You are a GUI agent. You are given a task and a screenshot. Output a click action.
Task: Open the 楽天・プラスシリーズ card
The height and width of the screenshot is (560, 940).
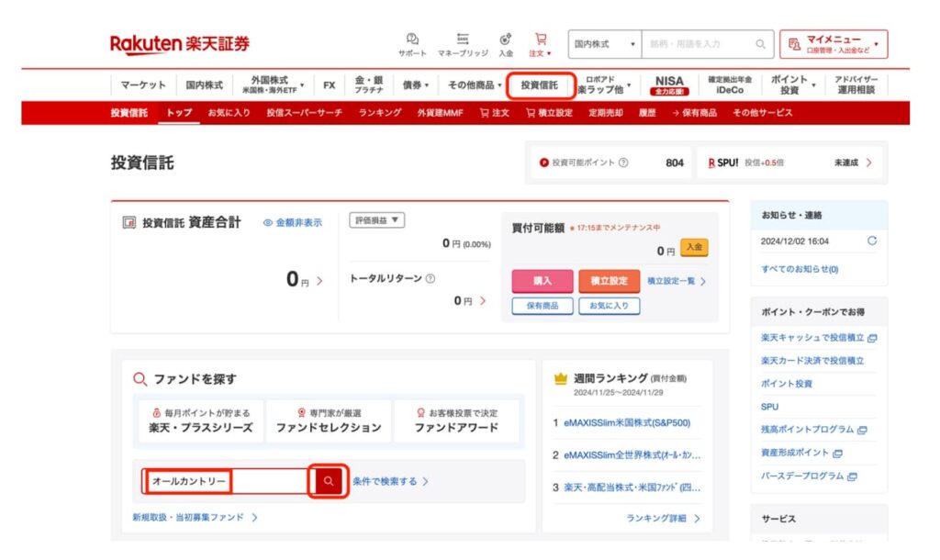point(201,420)
